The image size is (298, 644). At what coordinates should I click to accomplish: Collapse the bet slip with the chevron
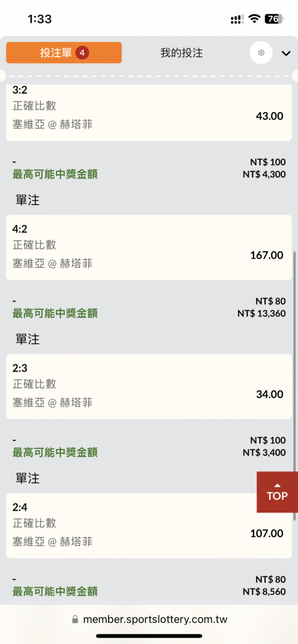(286, 53)
